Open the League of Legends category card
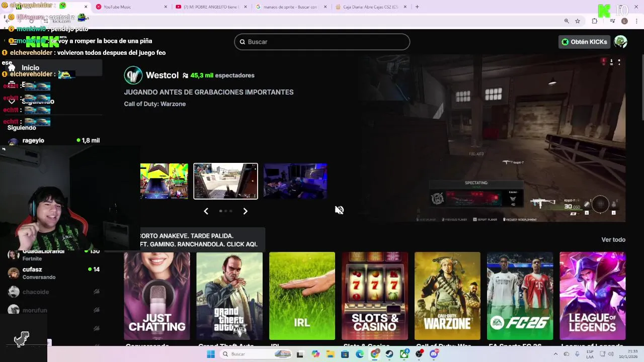The width and height of the screenshot is (644, 362). coord(593,296)
